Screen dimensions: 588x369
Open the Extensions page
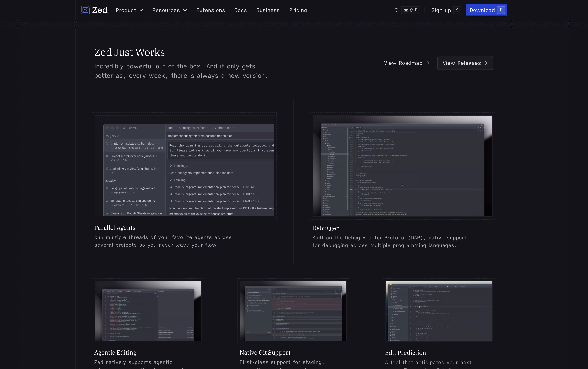[x=210, y=10]
